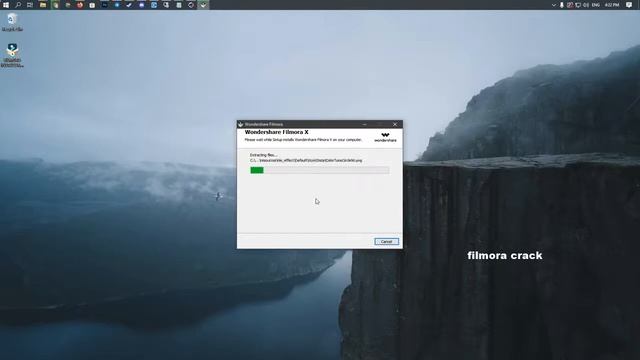Click the Filmora icon in the setup title bar
640x360 pixels.
241,124
